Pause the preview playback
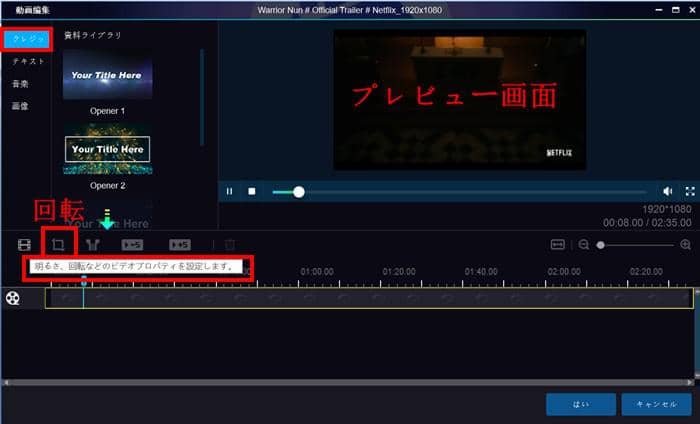The image size is (700, 424). (229, 191)
